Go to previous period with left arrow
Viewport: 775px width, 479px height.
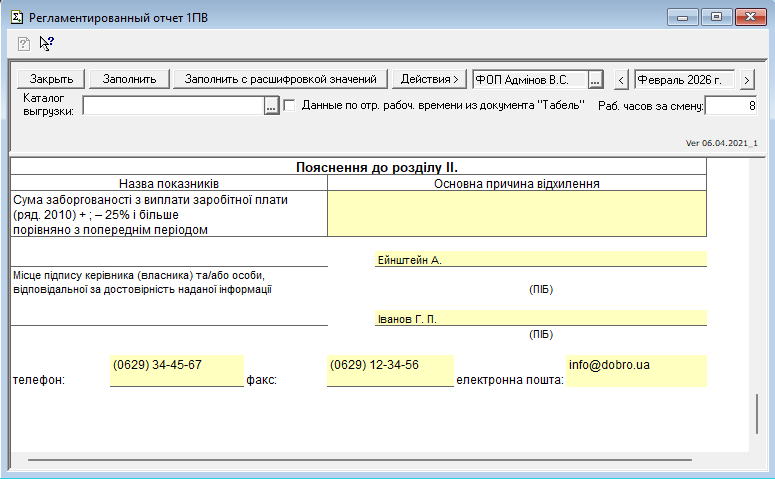point(621,79)
